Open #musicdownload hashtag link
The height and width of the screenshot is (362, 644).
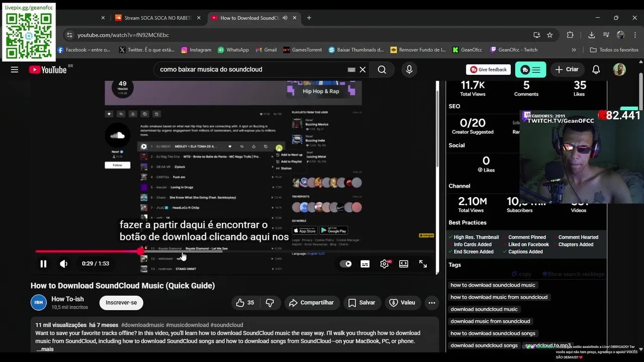coord(187,325)
